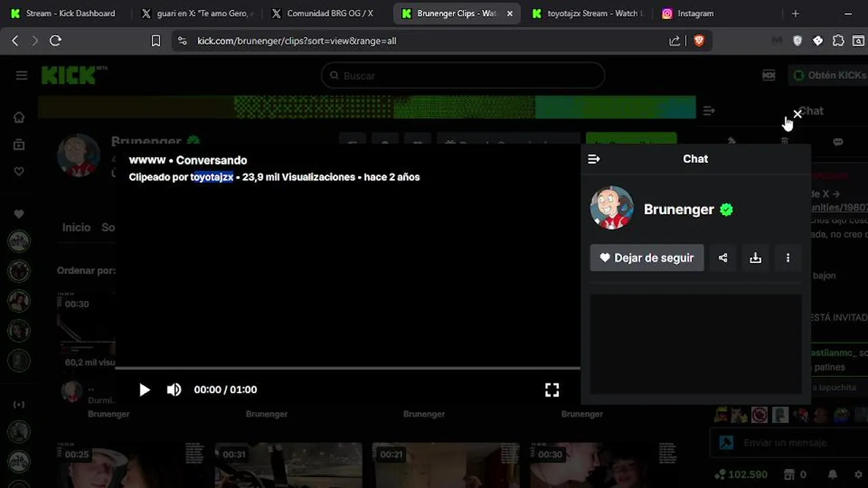This screenshot has width=868, height=488.
Task: Toggle Kick sidebar hamburger menu
Action: [x=22, y=75]
